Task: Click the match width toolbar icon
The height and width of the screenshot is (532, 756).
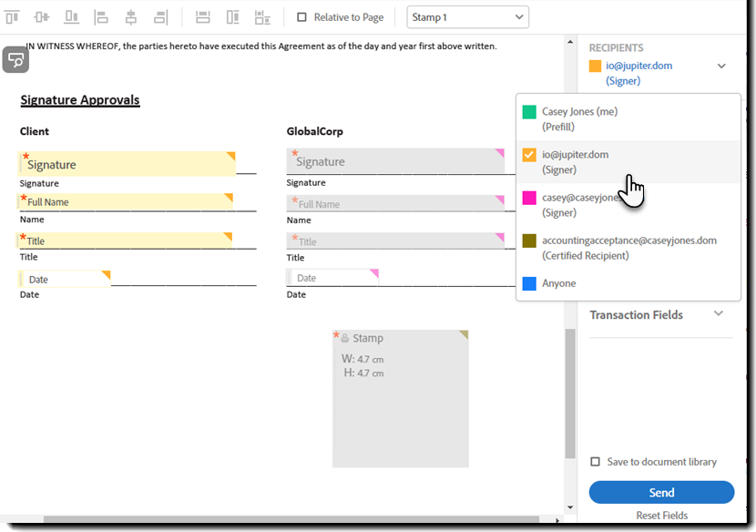Action: [x=203, y=17]
